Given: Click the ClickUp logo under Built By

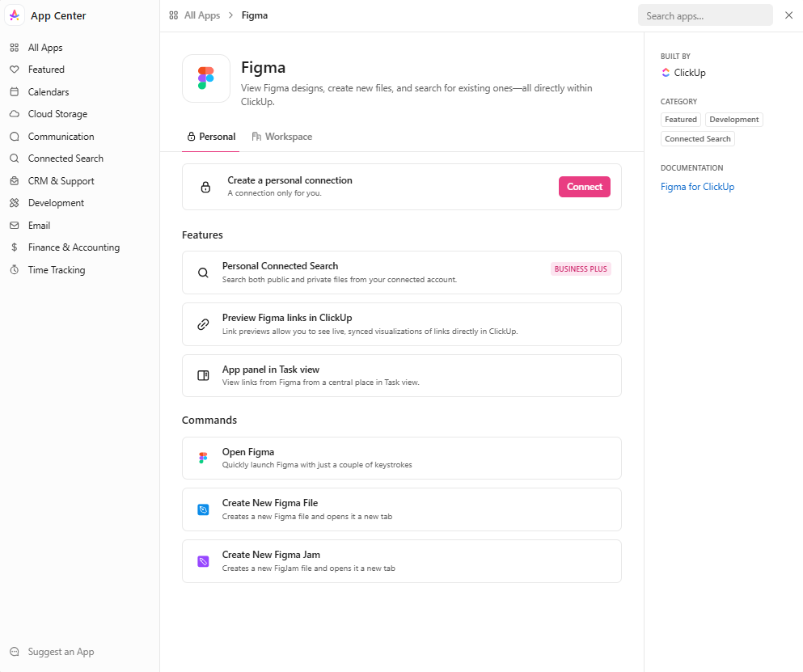Looking at the screenshot, I should [666, 73].
